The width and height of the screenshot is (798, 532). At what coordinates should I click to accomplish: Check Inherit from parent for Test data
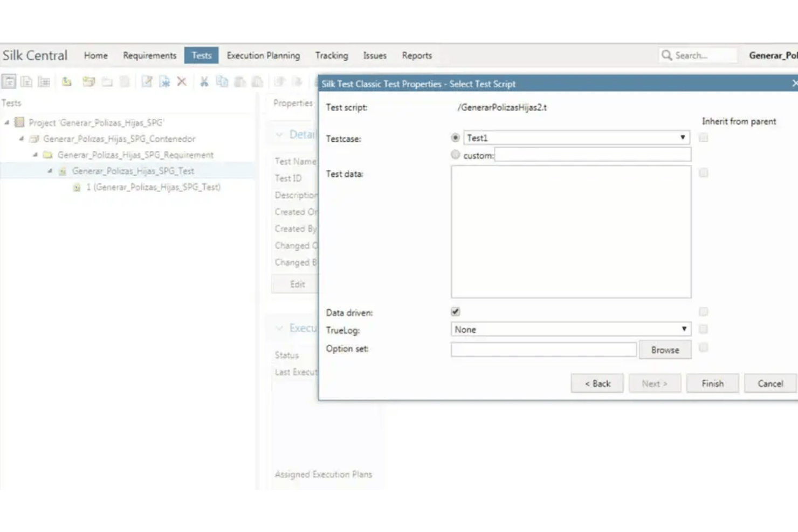[703, 173]
